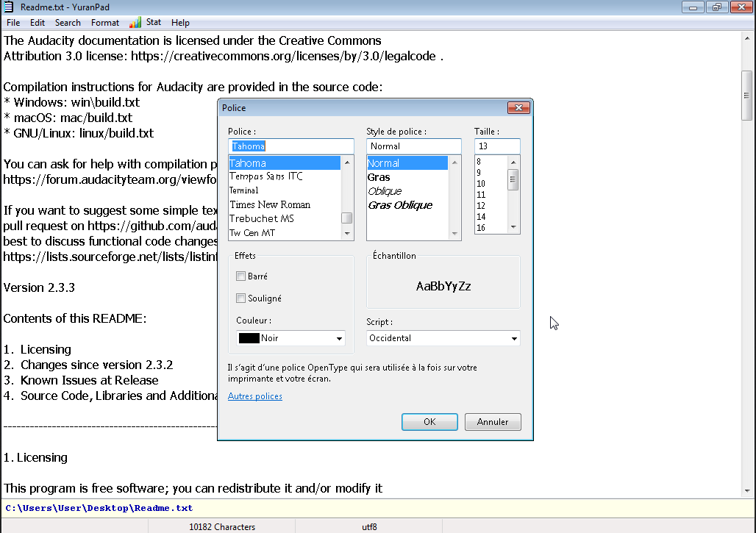Click the file path C:\Users\User\Desktop\Readme.txt
Screen dimensions: 756x533
coord(99,508)
